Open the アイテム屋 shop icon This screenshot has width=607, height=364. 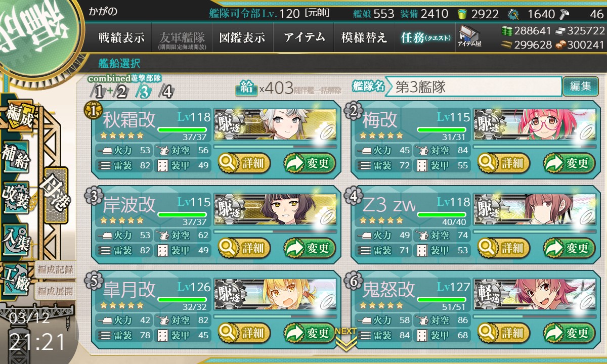coord(469,37)
